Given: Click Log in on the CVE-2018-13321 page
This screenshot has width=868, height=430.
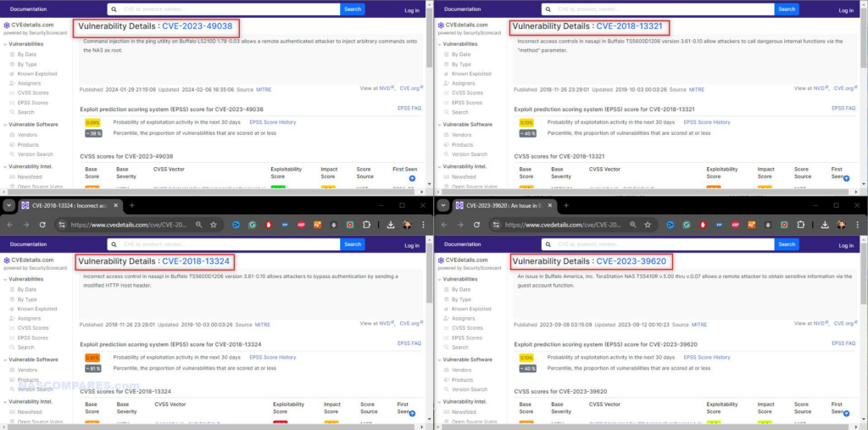Looking at the screenshot, I should [846, 10].
